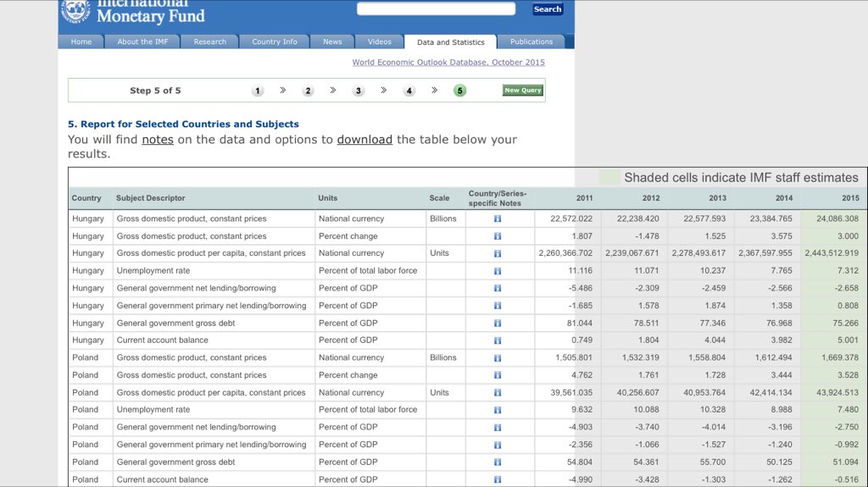
Task: Open notes icon for Hungary Current account balance
Action: tap(498, 340)
